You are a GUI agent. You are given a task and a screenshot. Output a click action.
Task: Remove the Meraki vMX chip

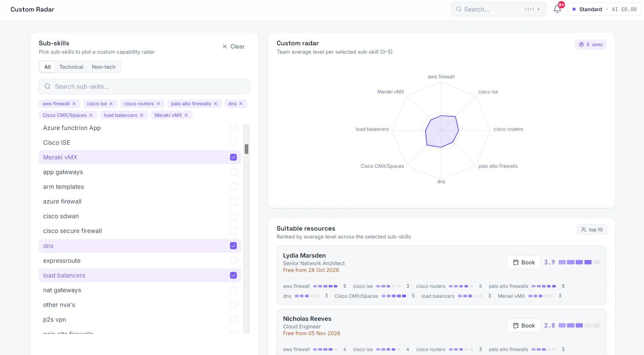(186, 115)
